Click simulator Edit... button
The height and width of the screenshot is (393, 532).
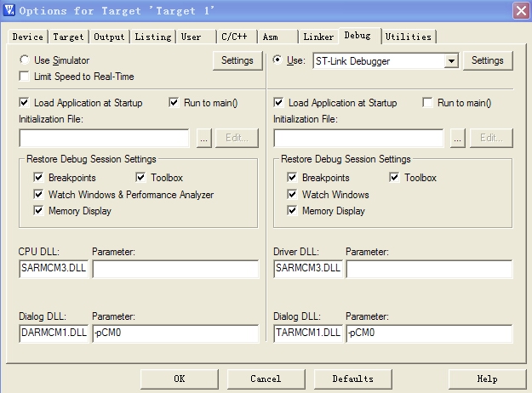click(237, 138)
